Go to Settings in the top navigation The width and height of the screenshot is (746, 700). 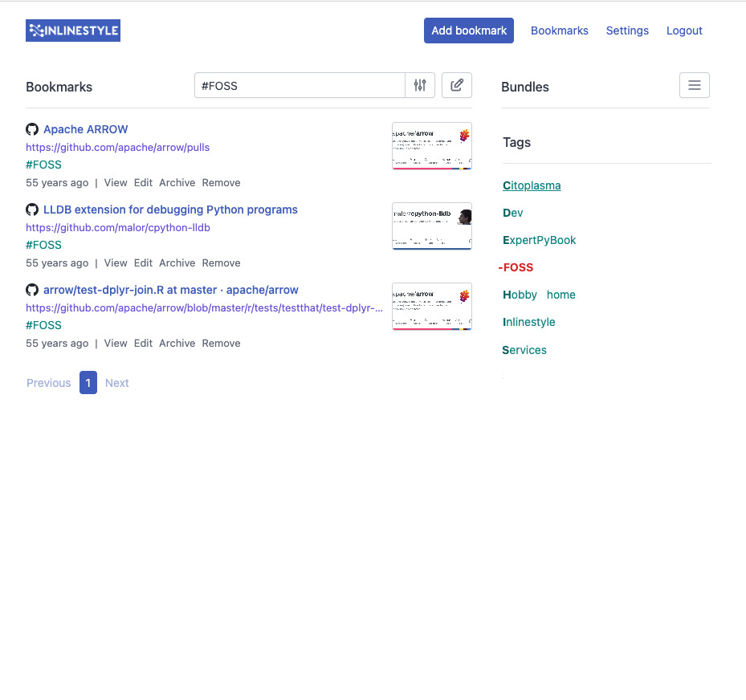coord(627,31)
